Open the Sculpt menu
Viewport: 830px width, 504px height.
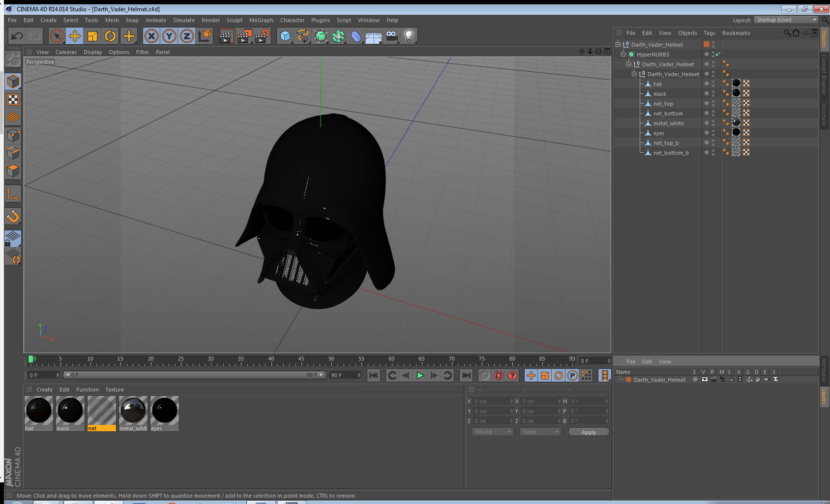pos(235,20)
